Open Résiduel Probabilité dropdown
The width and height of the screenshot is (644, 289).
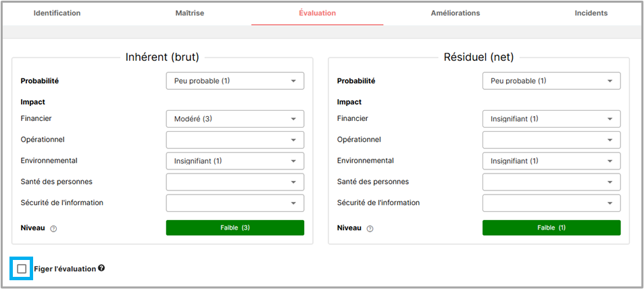551,81
